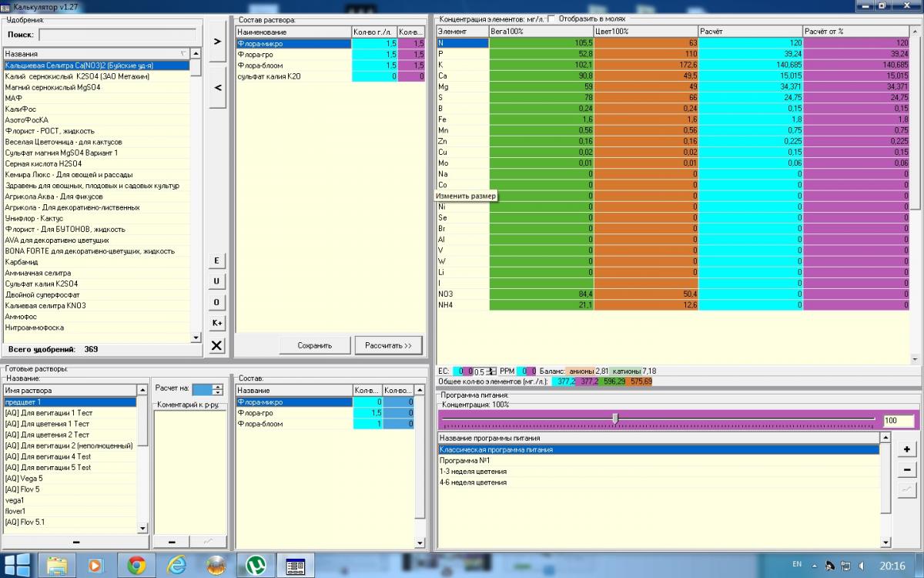Click the 'Расчет на' spinner up arrow
The image size is (924, 578).
[218, 386]
